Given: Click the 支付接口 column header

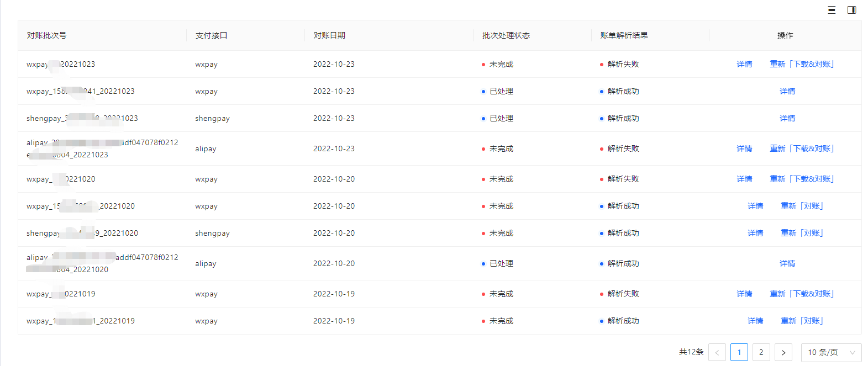Looking at the screenshot, I should pyautogui.click(x=211, y=35).
